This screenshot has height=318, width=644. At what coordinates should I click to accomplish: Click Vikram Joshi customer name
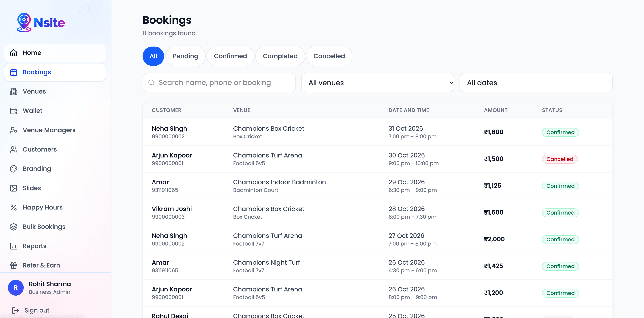pos(172,209)
